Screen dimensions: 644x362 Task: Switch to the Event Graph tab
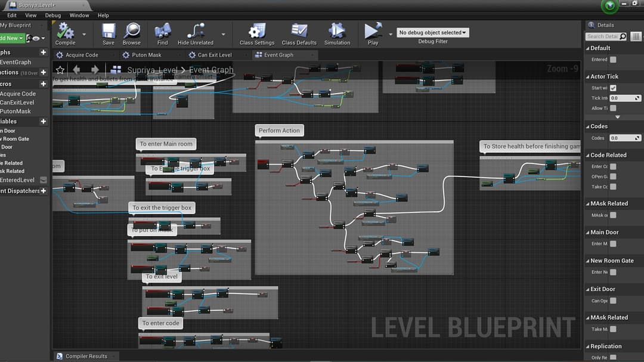click(278, 55)
